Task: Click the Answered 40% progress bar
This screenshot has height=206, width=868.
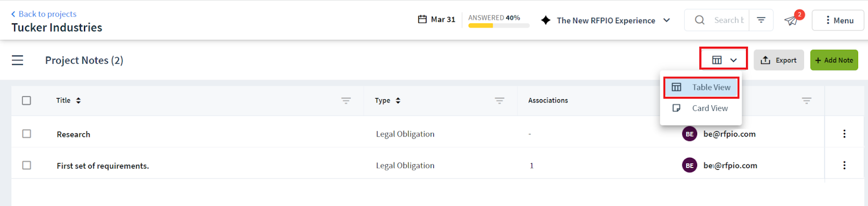Action: pos(499,25)
